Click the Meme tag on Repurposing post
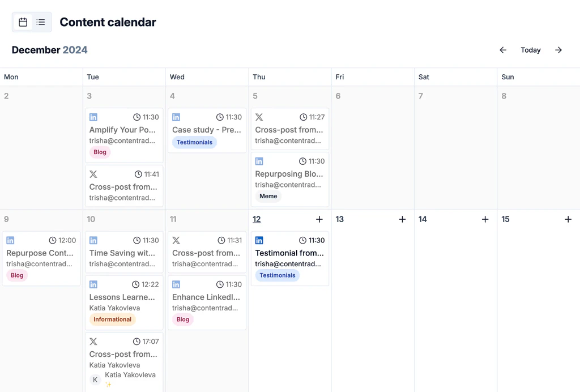Image resolution: width=580 pixels, height=392 pixels. coord(268,196)
